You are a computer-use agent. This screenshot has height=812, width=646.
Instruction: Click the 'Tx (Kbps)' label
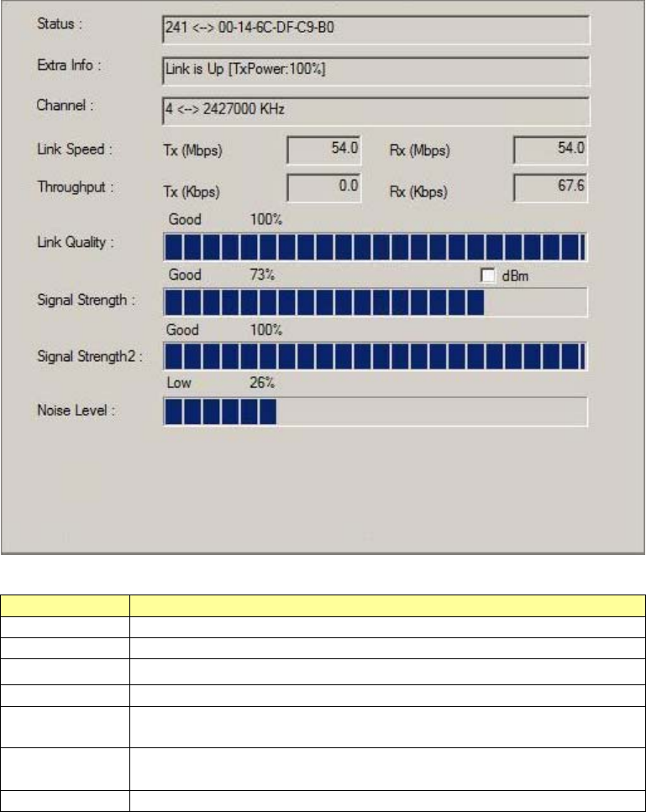(x=192, y=191)
